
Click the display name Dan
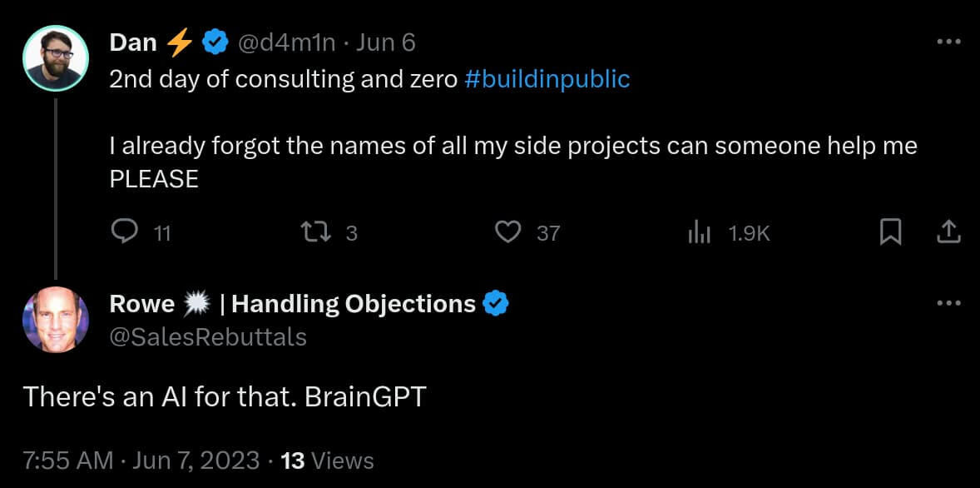(x=133, y=42)
